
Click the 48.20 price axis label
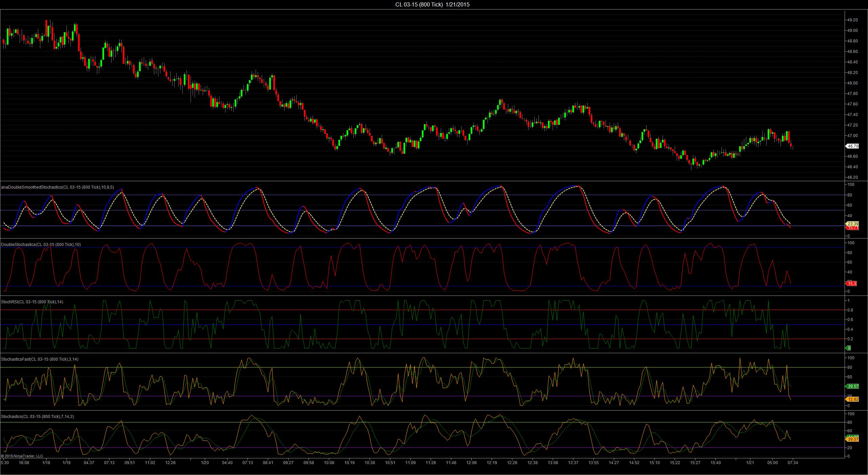point(852,73)
